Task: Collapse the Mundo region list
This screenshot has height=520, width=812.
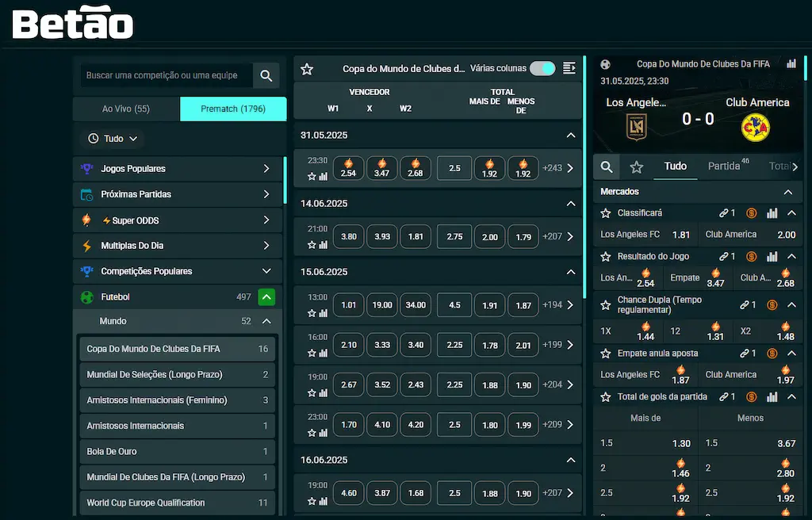Action: [x=266, y=322]
